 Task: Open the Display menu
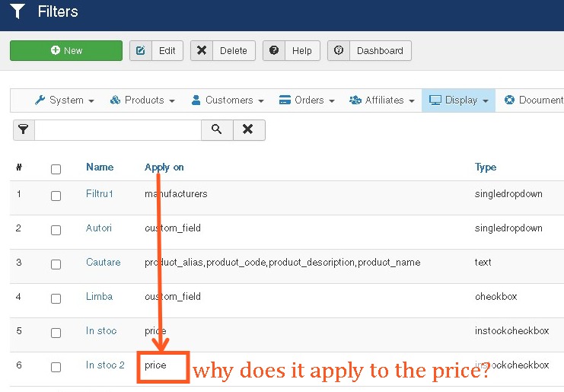459,100
